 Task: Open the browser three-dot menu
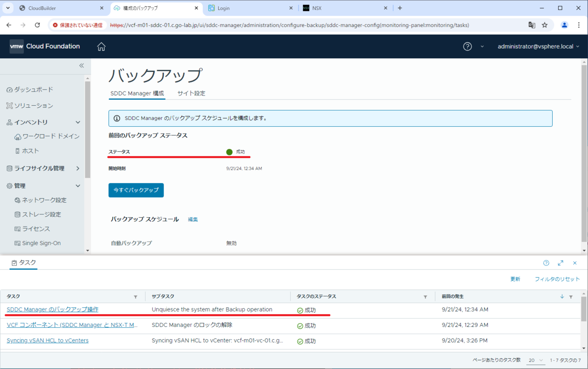(x=579, y=25)
